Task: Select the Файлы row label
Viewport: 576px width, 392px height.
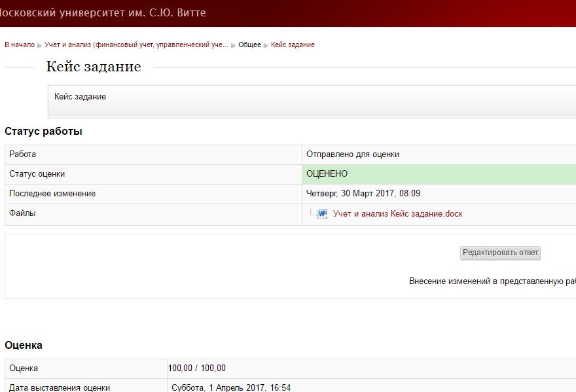Action: 22,213
